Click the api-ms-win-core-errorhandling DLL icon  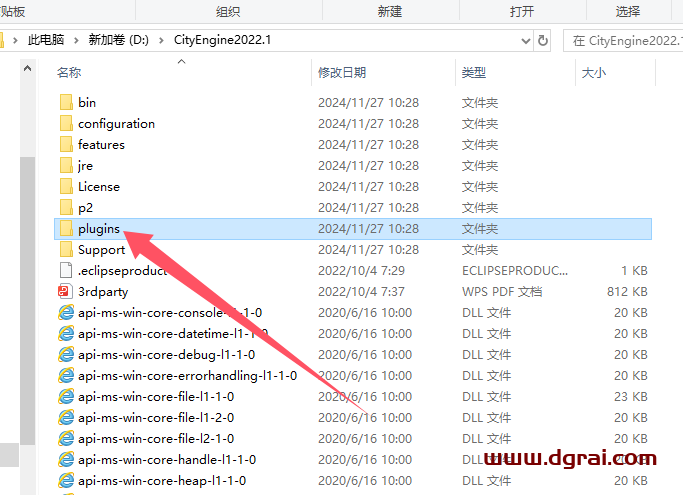click(66, 375)
